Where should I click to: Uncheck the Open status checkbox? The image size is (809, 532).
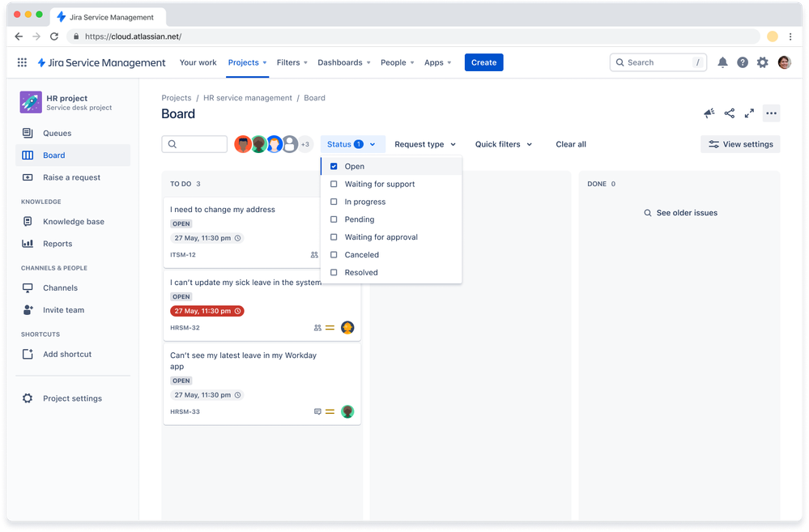point(334,166)
